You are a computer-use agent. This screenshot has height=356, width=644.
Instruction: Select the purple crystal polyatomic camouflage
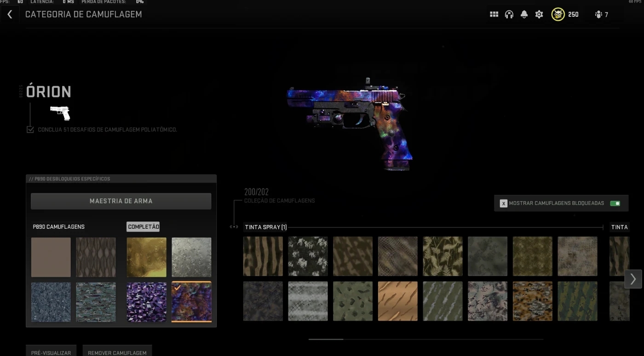click(147, 302)
